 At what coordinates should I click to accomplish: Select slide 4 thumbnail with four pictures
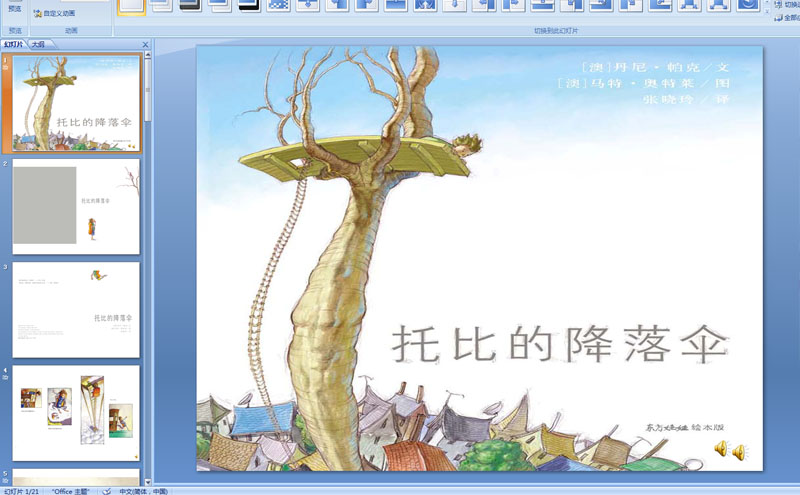(x=76, y=413)
